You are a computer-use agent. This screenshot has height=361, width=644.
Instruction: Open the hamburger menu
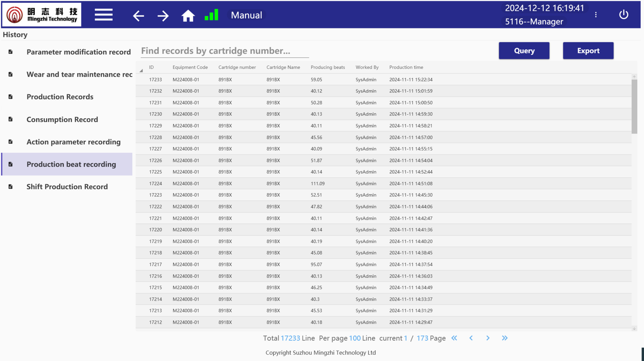point(103,15)
